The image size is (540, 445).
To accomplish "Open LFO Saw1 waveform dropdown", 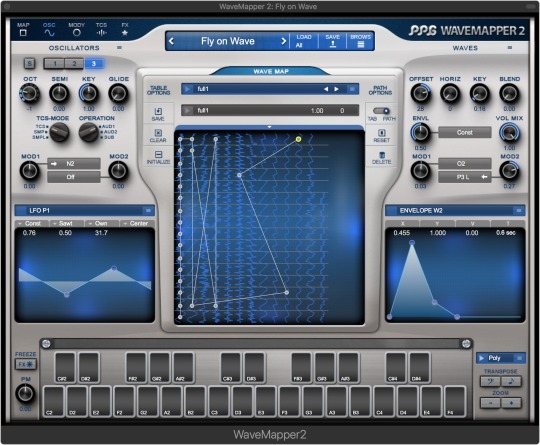I will (66, 224).
